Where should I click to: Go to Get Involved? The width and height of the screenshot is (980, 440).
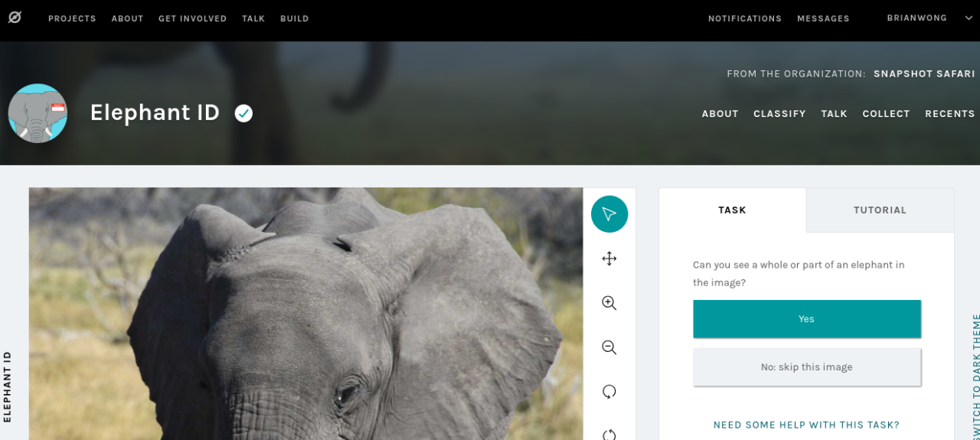(x=193, y=18)
